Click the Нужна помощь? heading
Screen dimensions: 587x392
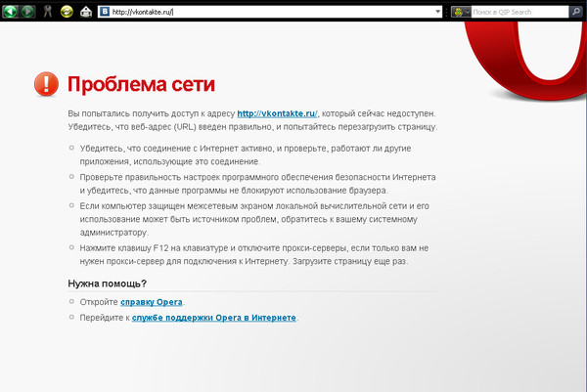click(107, 283)
